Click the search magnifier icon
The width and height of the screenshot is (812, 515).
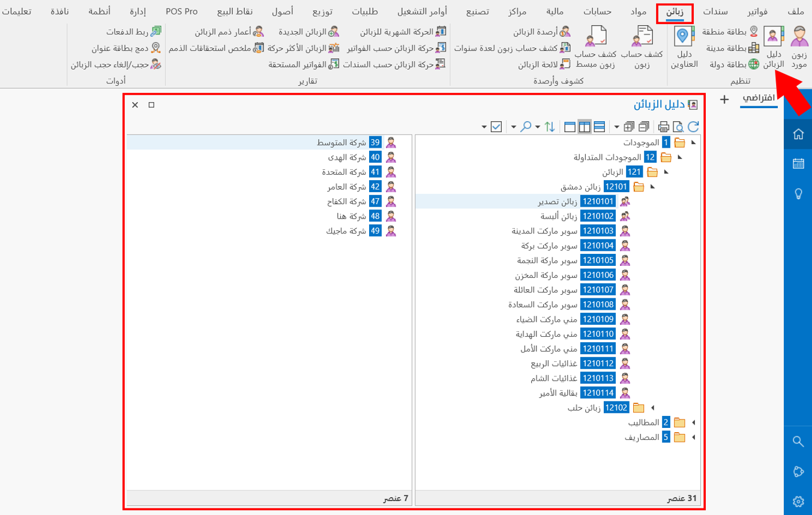526,127
